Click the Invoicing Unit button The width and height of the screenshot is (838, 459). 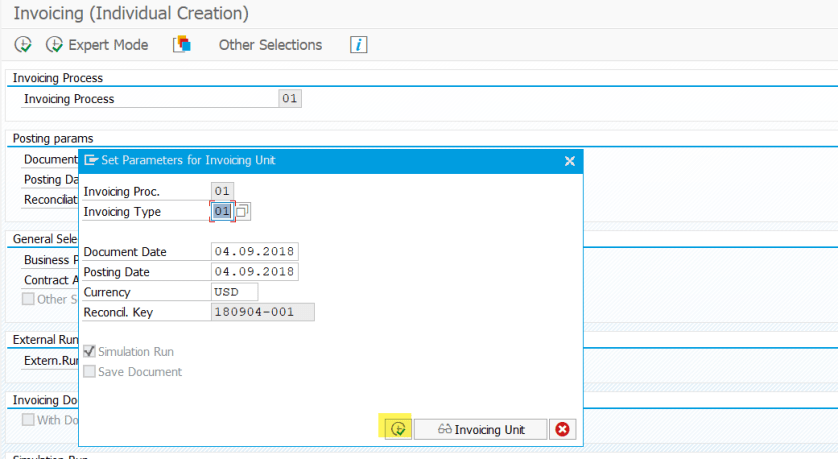[x=480, y=429]
